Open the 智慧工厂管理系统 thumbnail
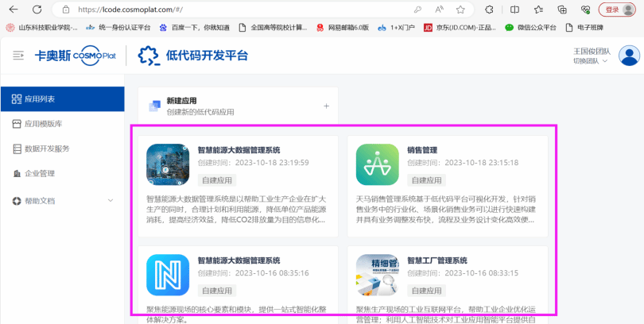The height and width of the screenshot is (324, 644). 378,276
